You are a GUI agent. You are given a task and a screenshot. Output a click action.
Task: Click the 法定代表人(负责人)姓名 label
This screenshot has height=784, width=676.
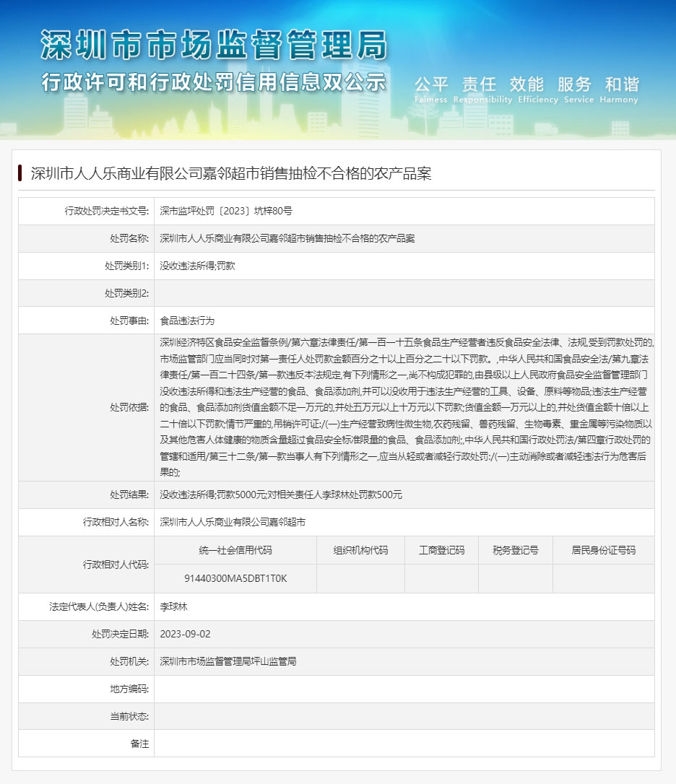[x=99, y=607]
